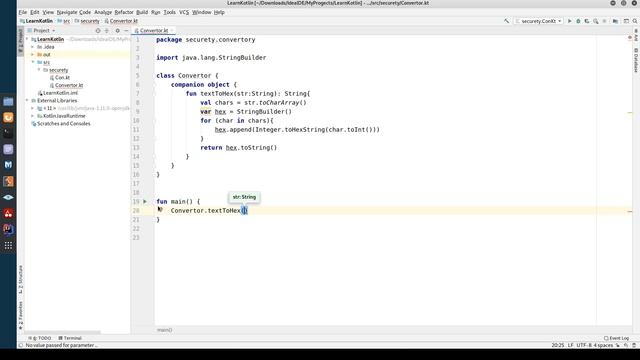Expand the .idea folder arrow

click(x=33, y=47)
